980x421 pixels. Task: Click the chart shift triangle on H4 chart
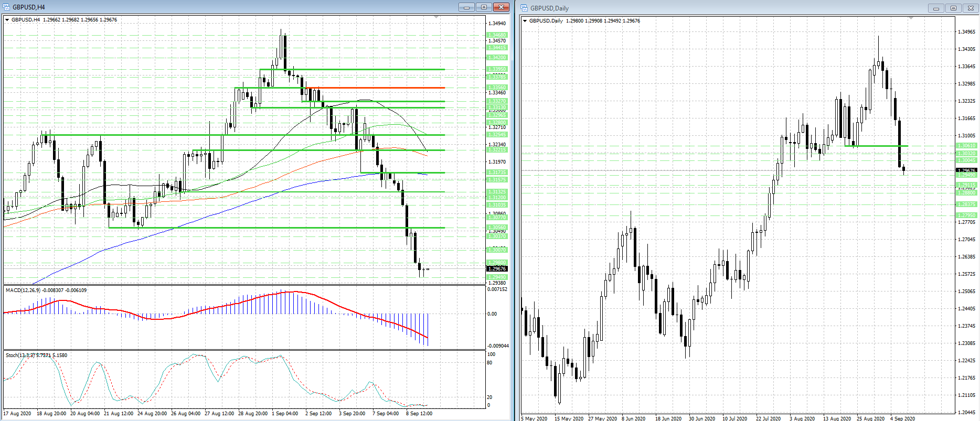click(x=436, y=18)
